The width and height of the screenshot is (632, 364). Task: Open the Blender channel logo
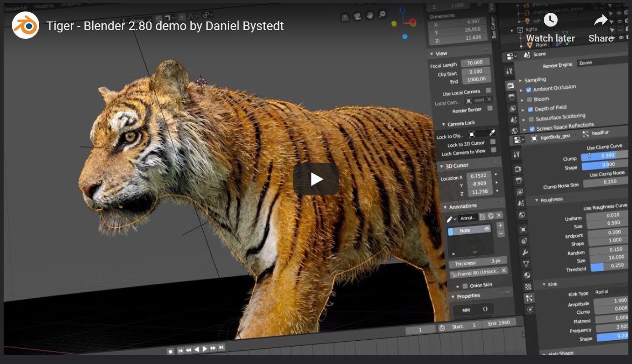coord(26,26)
